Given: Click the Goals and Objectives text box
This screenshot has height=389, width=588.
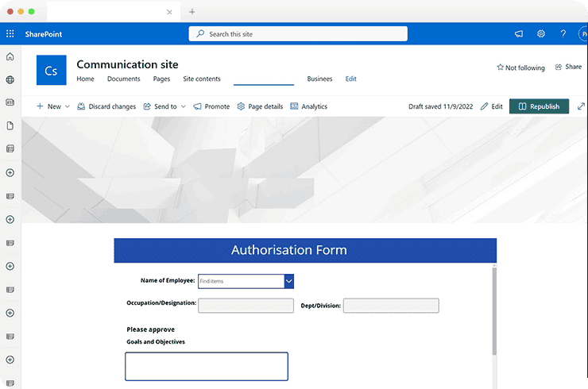Looking at the screenshot, I should point(206,366).
